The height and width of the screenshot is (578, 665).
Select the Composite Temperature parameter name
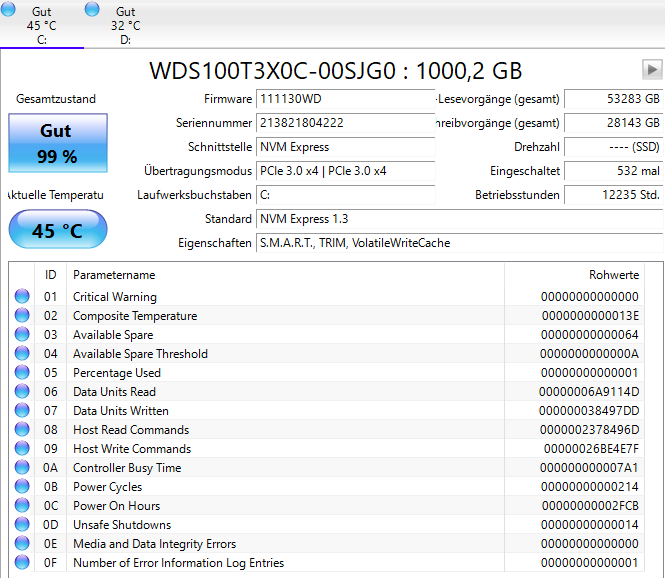135,316
